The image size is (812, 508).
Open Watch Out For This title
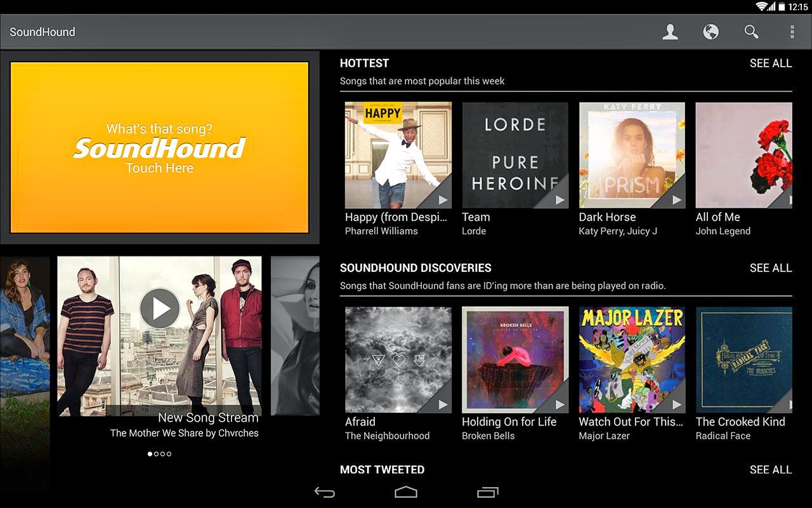(x=631, y=421)
